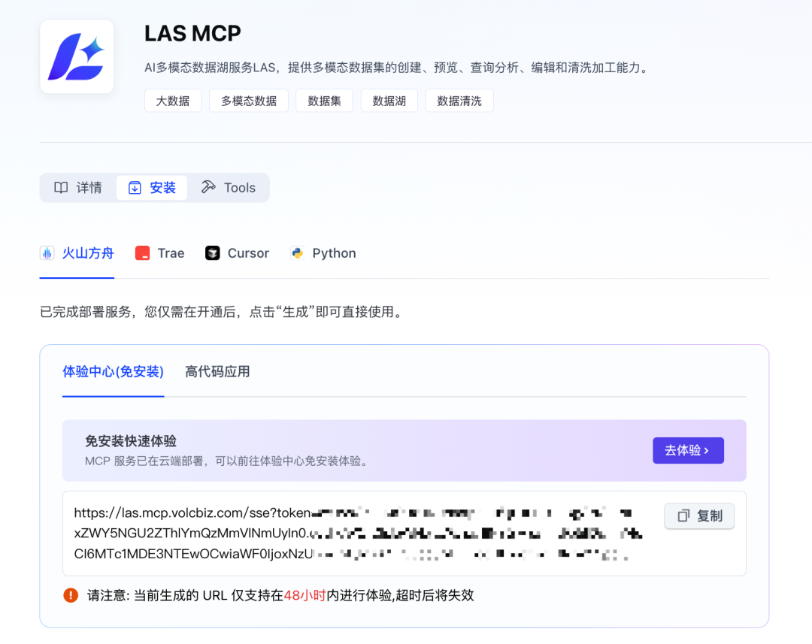Select the 数据湖 tag
Image resolution: width=812 pixels, height=644 pixels.
[389, 101]
